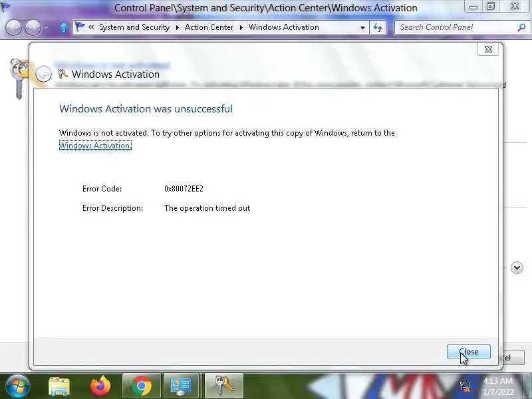Open Windows Explorer from taskbar
Viewport: 532px width, 399px height.
(x=59, y=386)
